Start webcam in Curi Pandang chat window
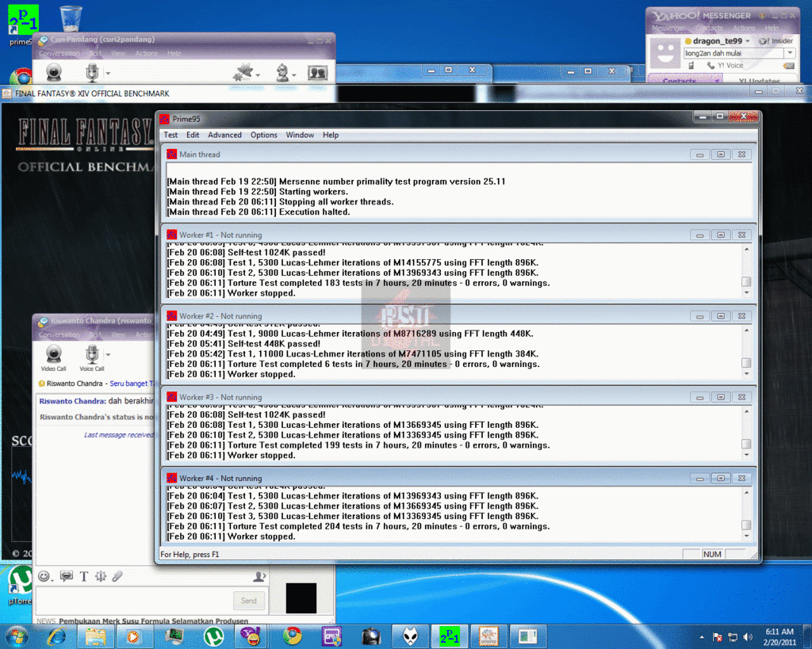 click(54, 72)
